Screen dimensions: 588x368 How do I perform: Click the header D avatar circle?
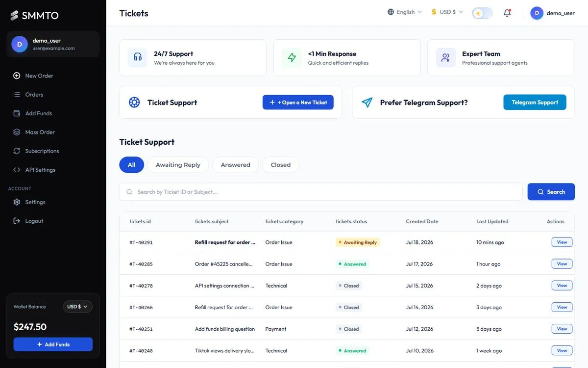pyautogui.click(x=537, y=13)
